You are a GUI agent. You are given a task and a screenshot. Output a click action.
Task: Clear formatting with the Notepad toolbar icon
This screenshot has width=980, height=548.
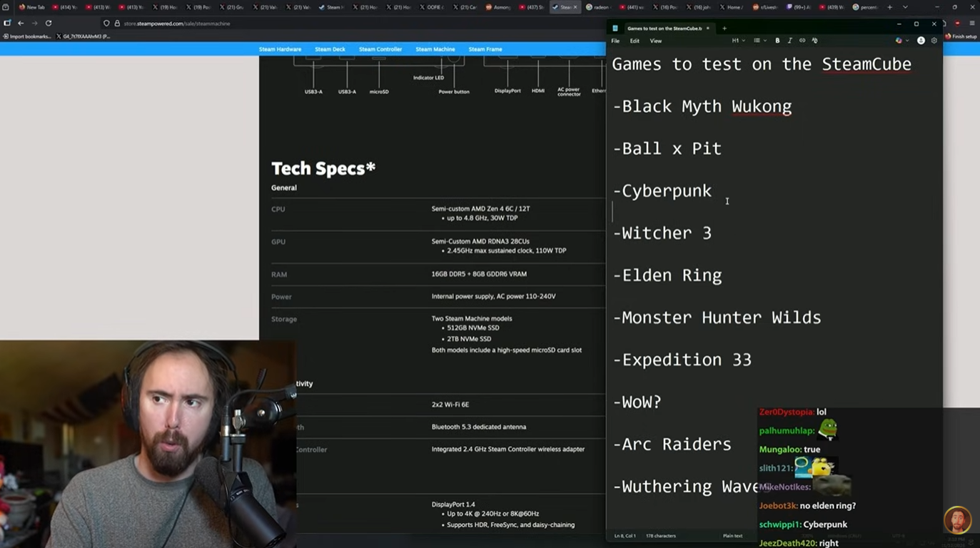814,41
